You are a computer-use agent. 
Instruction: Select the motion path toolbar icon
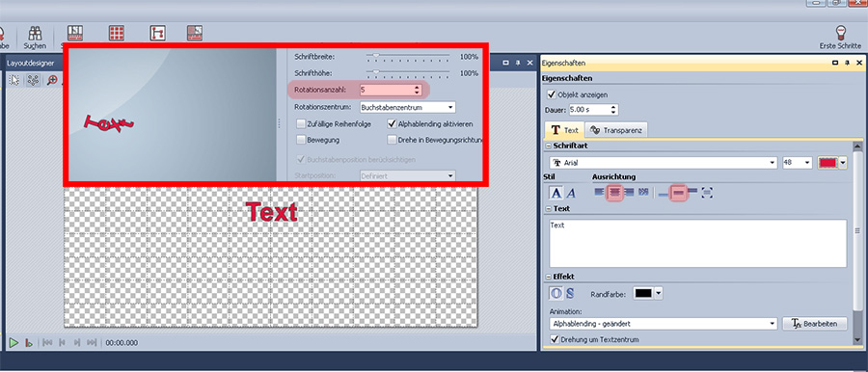(x=158, y=33)
